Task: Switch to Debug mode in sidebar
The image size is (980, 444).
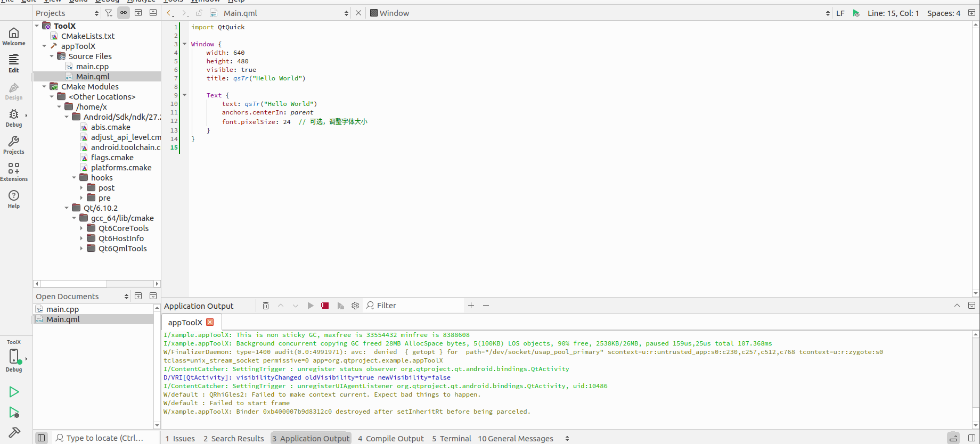Action: [14, 118]
